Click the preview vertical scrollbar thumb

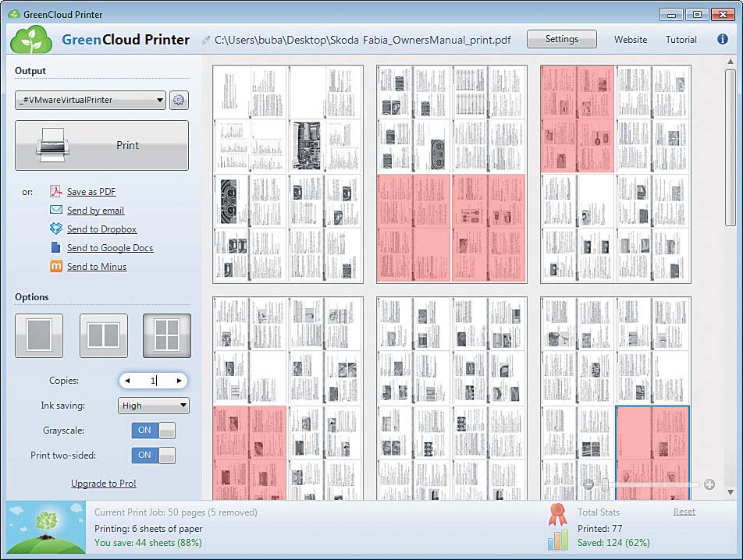pos(731,147)
